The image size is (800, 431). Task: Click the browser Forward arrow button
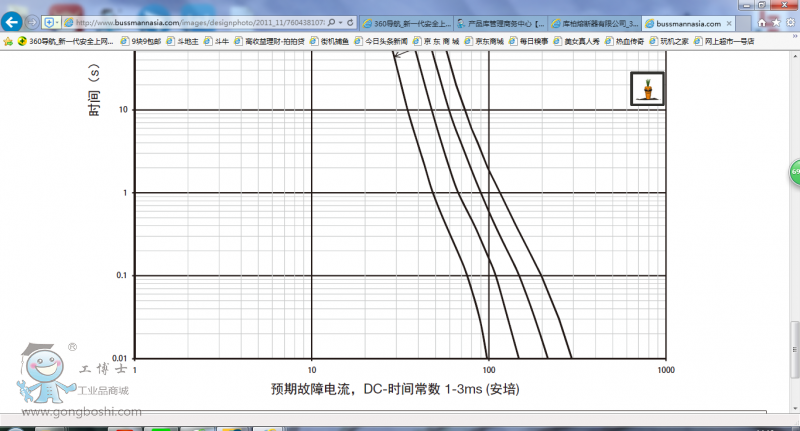pyautogui.click(x=33, y=22)
